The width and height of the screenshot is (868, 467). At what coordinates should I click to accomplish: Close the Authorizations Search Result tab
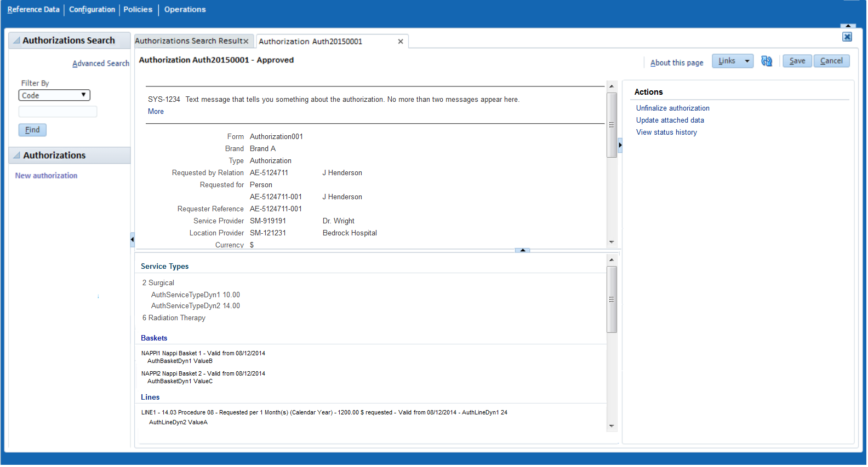click(247, 42)
